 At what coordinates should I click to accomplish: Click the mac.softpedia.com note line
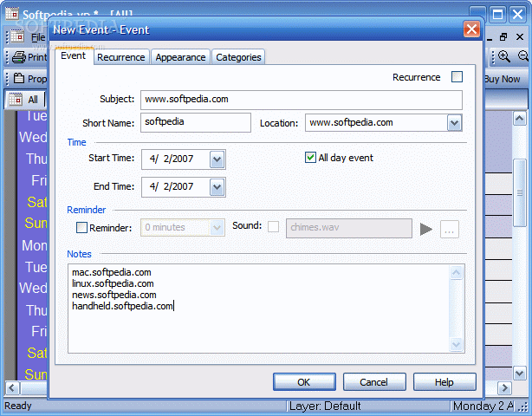112,272
